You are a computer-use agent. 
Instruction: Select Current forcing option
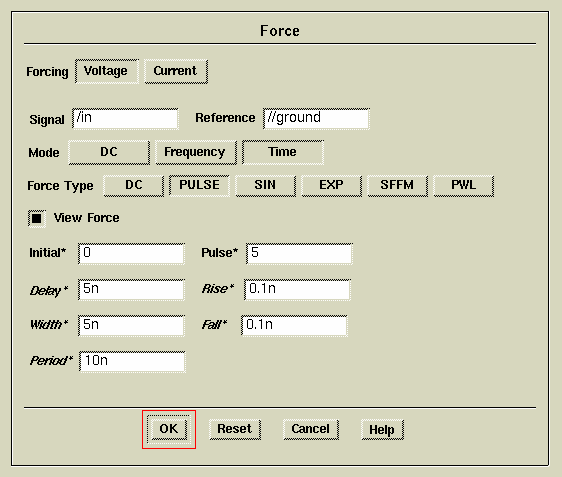tap(176, 71)
